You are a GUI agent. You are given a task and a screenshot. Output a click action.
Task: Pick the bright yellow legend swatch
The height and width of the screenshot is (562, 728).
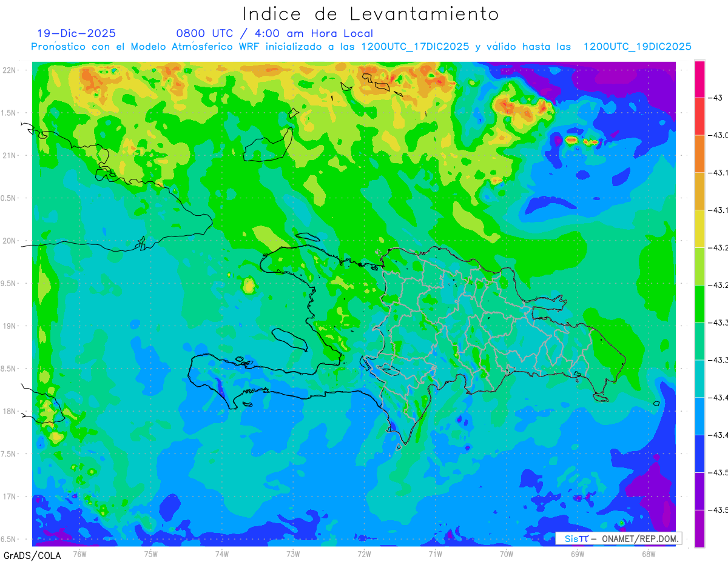[699, 229]
